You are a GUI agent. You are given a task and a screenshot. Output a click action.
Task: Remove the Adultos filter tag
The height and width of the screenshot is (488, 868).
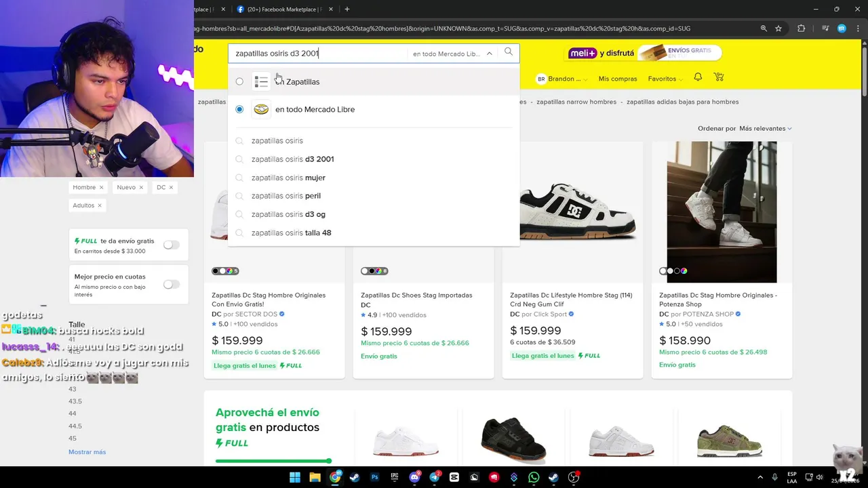[x=100, y=205]
